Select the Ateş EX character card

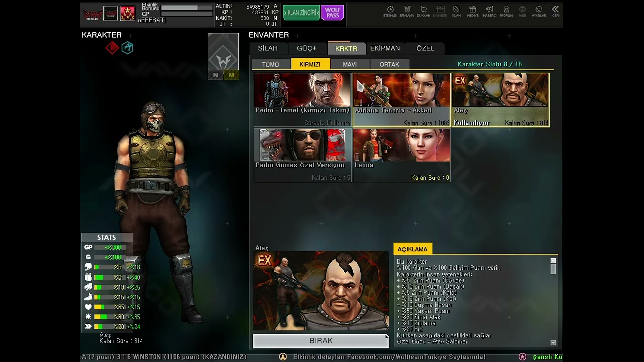[x=501, y=100]
